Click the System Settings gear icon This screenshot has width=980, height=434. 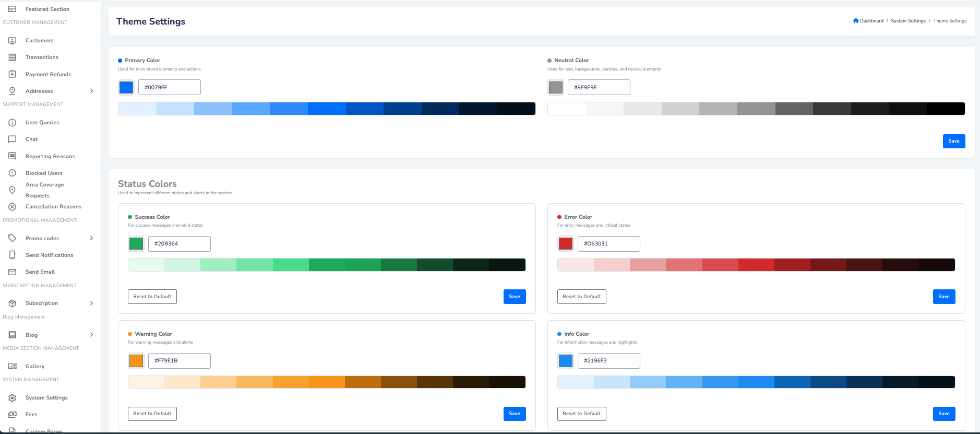pos(12,397)
